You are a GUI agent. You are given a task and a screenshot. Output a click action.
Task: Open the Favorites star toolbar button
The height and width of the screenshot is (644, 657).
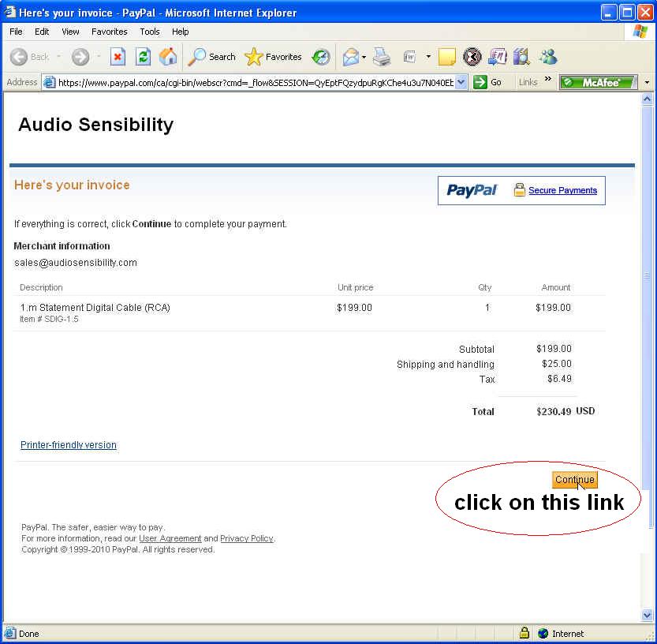click(x=274, y=57)
